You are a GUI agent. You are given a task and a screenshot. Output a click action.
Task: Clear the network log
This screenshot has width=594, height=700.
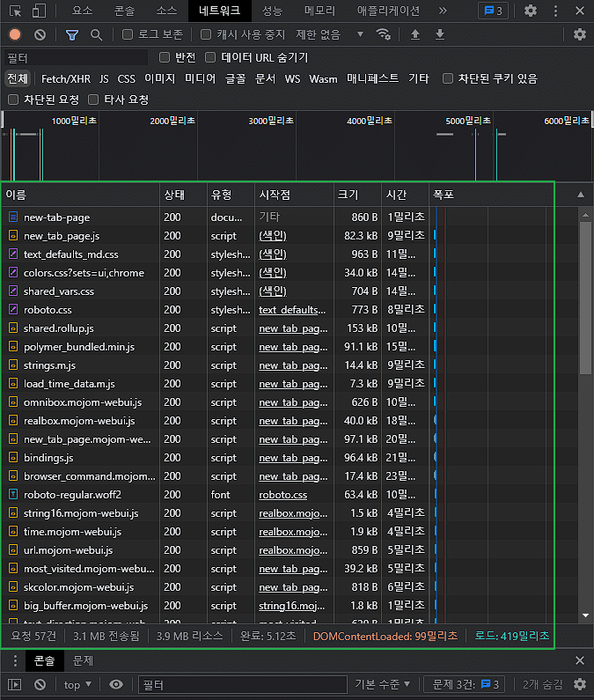pyautogui.click(x=40, y=34)
